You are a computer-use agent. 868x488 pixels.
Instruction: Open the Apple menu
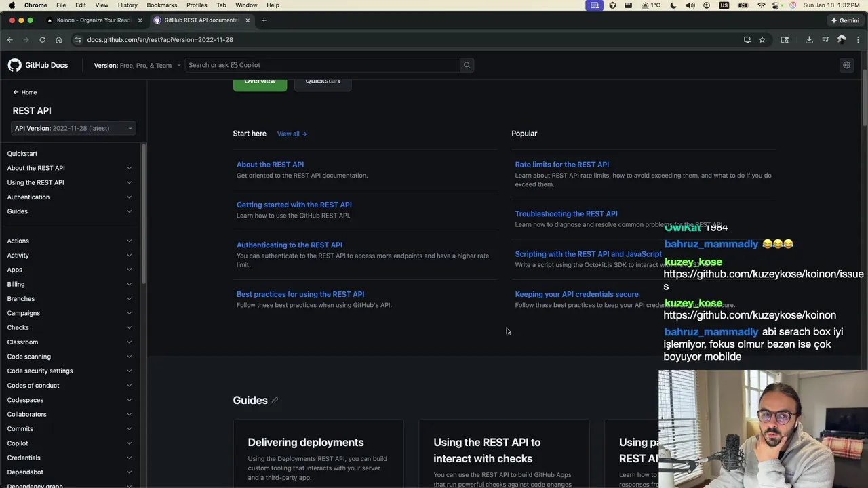pos(12,5)
